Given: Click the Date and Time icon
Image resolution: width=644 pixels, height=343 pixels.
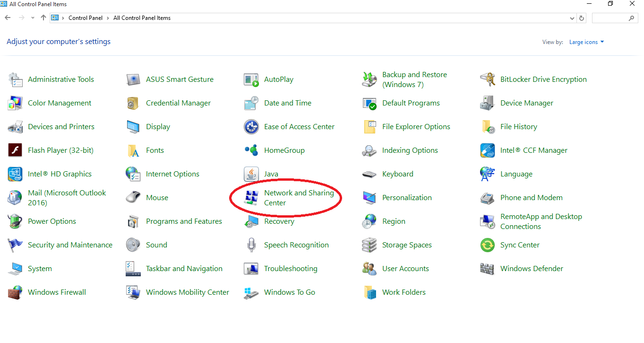Looking at the screenshot, I should (251, 103).
